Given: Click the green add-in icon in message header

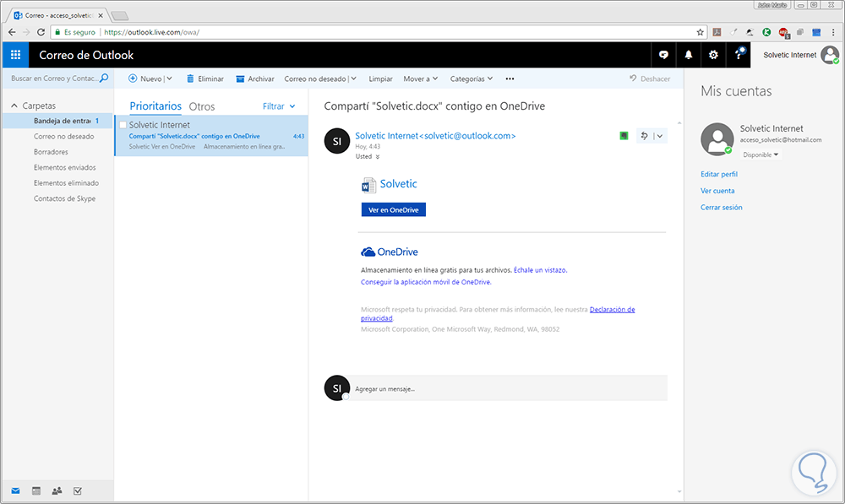Looking at the screenshot, I should [x=624, y=136].
